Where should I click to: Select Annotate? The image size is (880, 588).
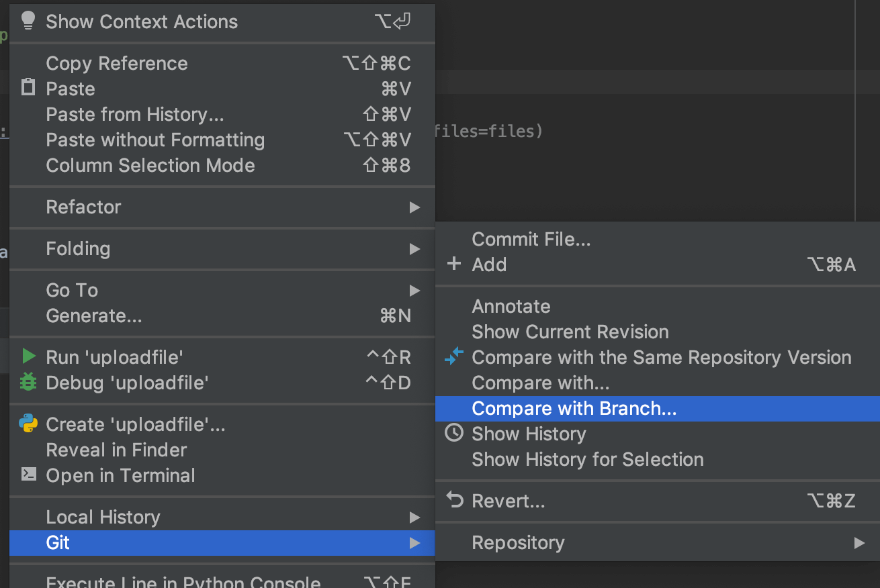(658, 306)
